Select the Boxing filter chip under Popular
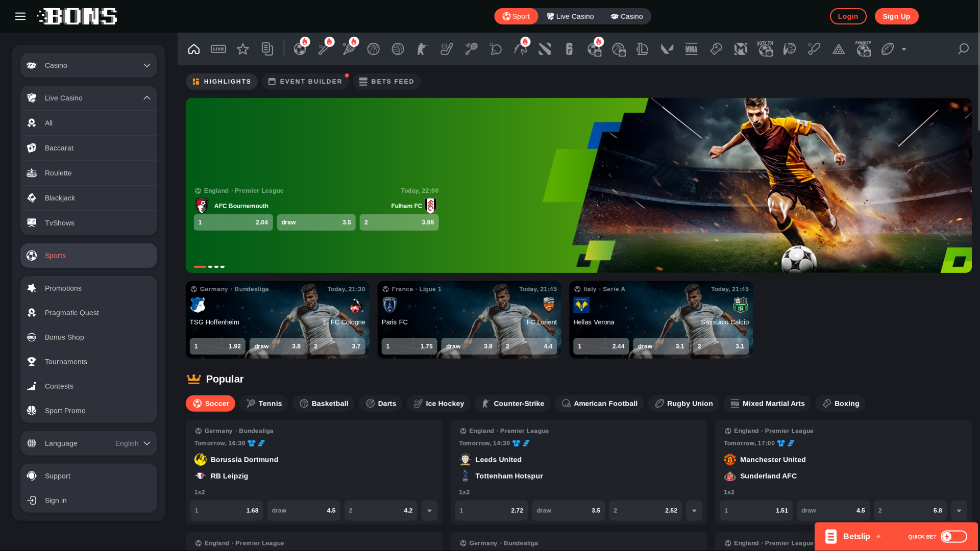 840,403
